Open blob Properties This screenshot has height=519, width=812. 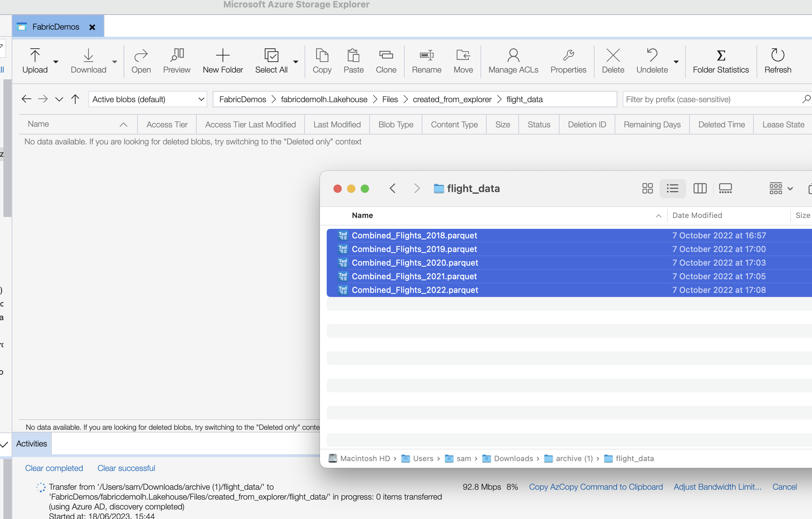click(568, 61)
